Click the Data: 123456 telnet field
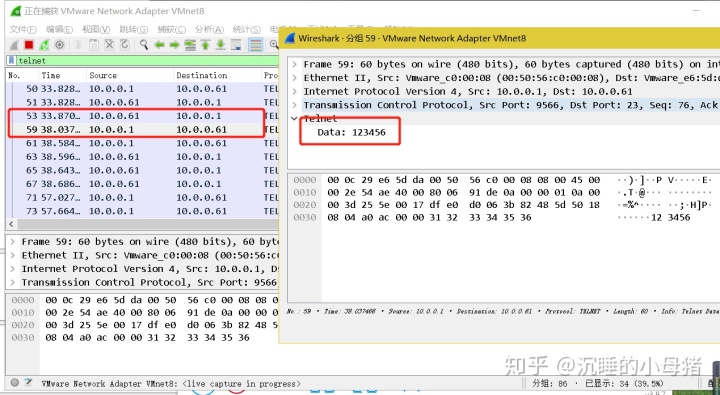720x395 pixels. (x=351, y=133)
